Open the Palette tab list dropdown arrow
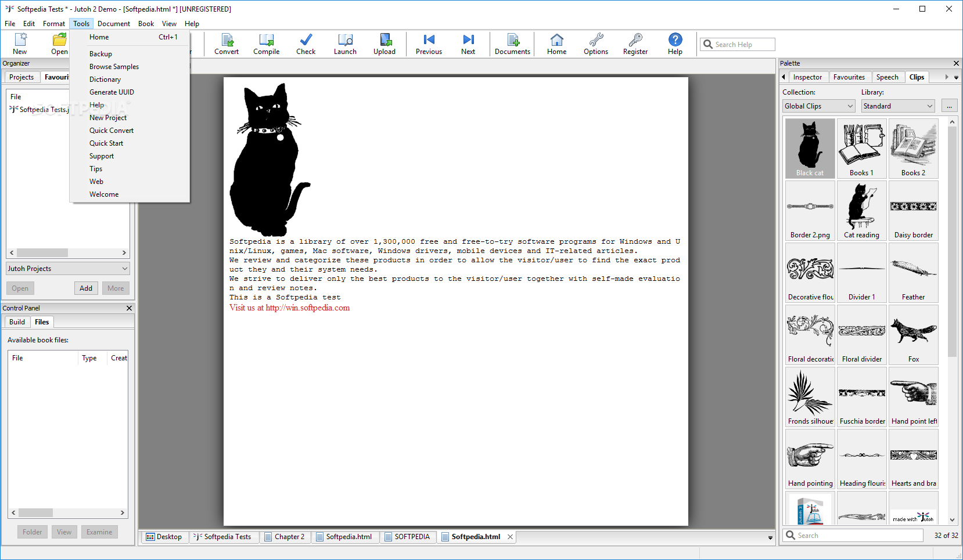 [956, 77]
